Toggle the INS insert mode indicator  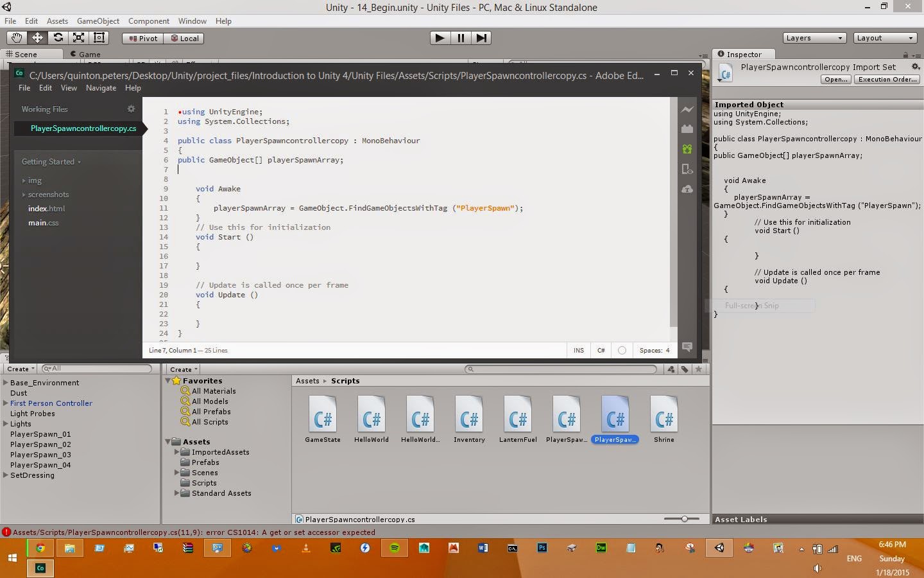579,350
